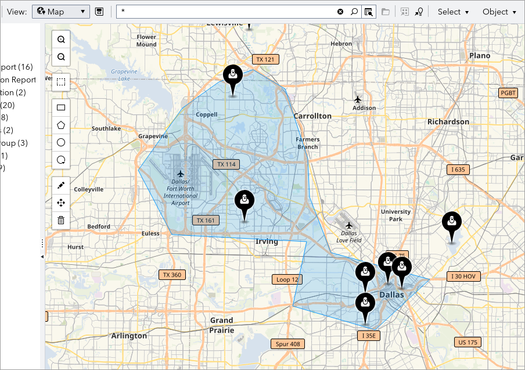This screenshot has width=525, height=370.
Task: Click the map pin near Coppell
Action: 233,80
